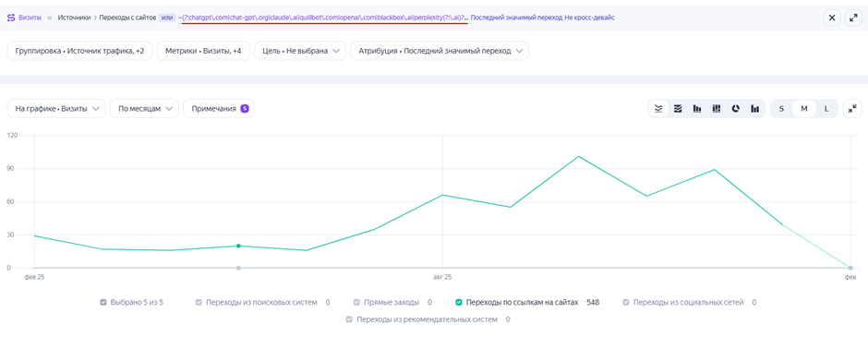868x337 pixels.
Task: Open the Цель dropdown
Action: [300, 51]
